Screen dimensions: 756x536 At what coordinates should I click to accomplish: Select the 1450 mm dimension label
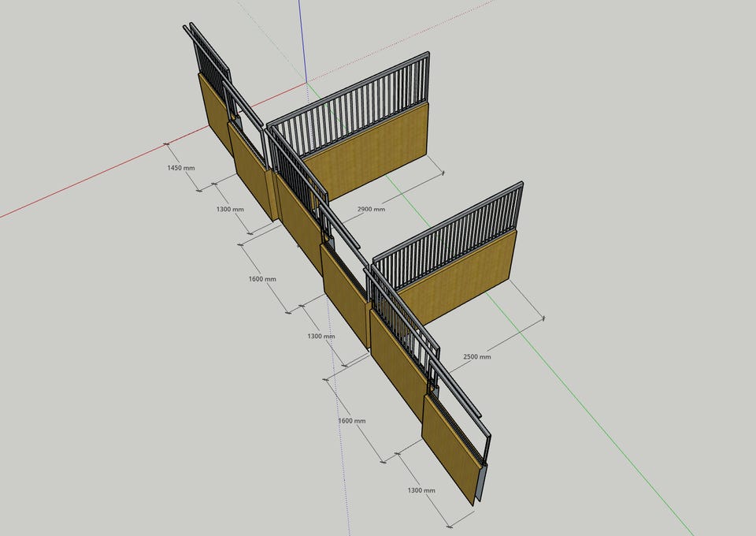pyautogui.click(x=181, y=168)
